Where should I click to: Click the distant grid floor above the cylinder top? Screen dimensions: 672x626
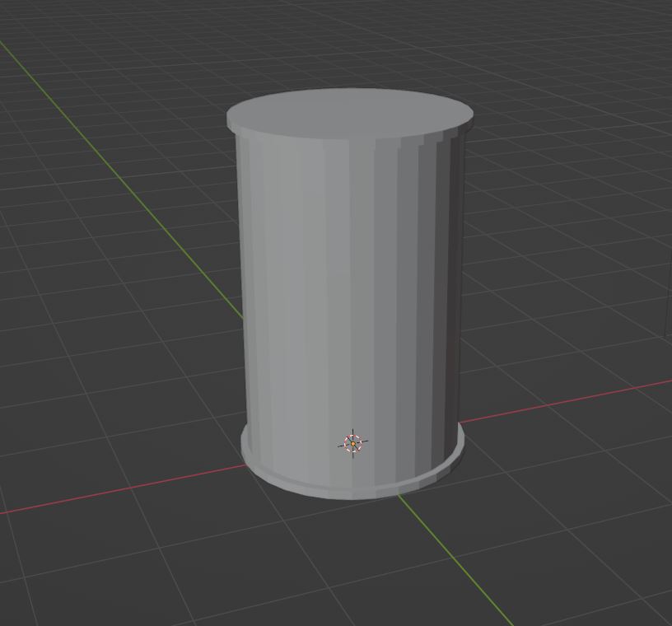[x=346, y=41]
